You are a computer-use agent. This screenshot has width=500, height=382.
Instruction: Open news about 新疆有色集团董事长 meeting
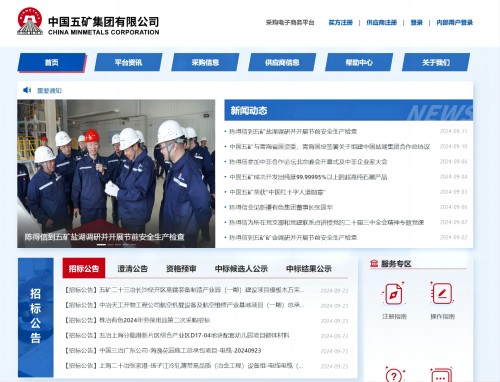click(281, 207)
